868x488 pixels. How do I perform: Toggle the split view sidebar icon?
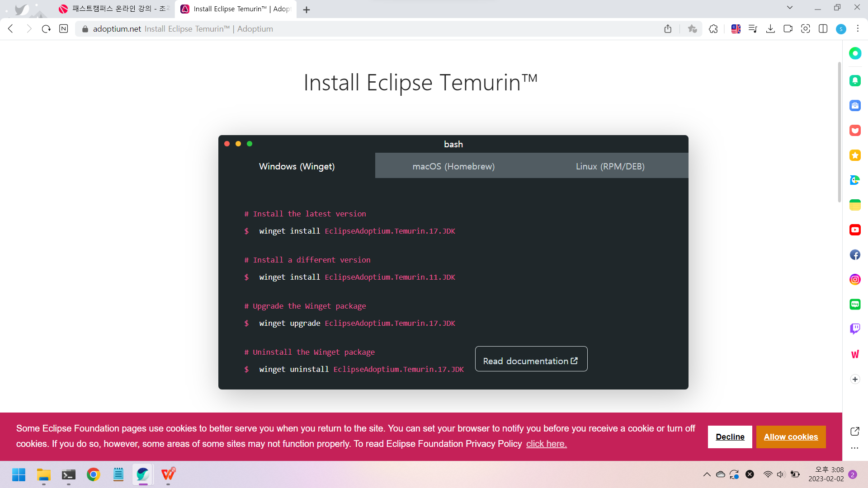coord(823,29)
